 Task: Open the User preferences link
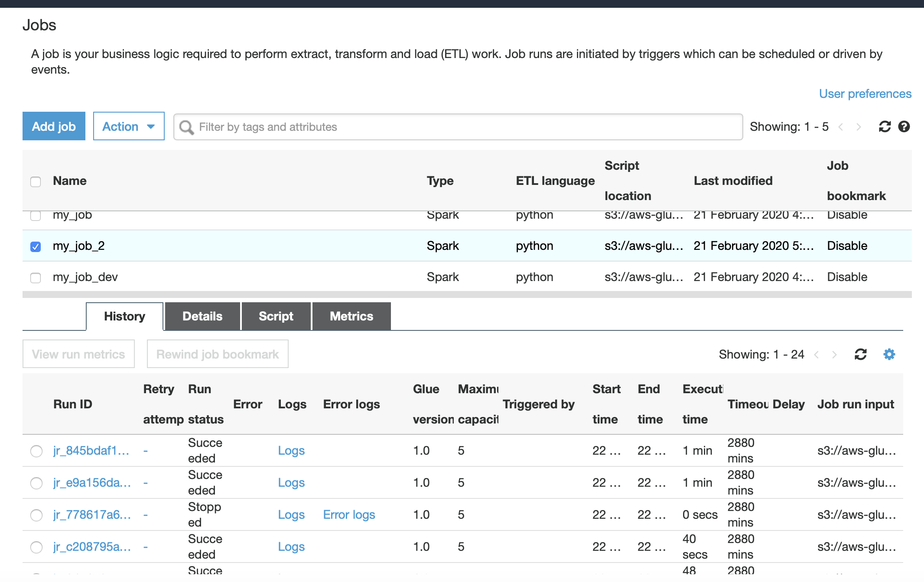(x=865, y=94)
